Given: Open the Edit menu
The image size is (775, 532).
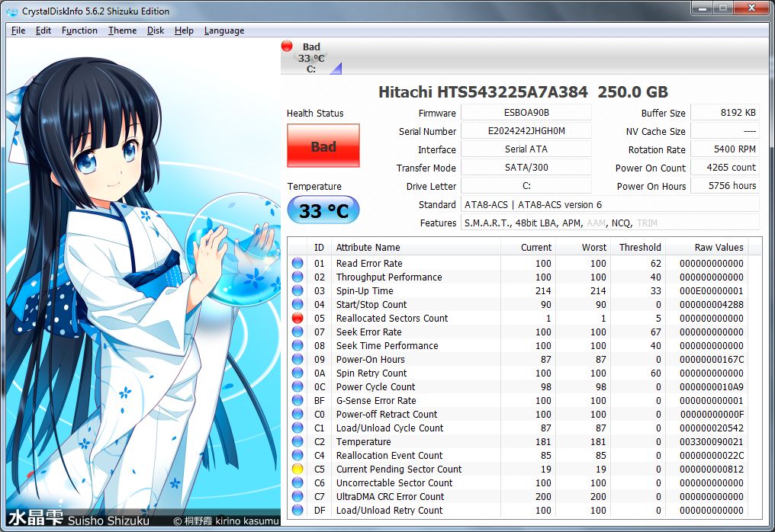Looking at the screenshot, I should 43,30.
